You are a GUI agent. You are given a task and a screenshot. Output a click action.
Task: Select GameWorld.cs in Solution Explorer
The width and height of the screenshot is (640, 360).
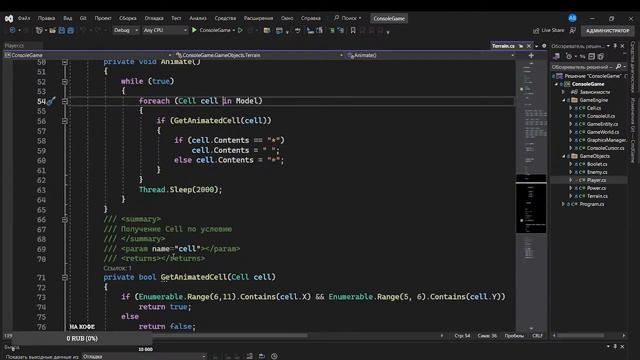(x=602, y=132)
